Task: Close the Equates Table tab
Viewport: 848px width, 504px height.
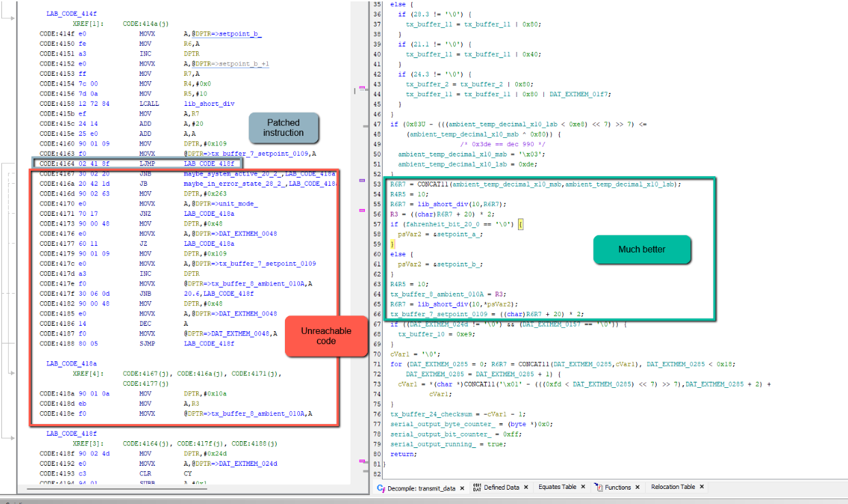Action: pyautogui.click(x=582, y=488)
